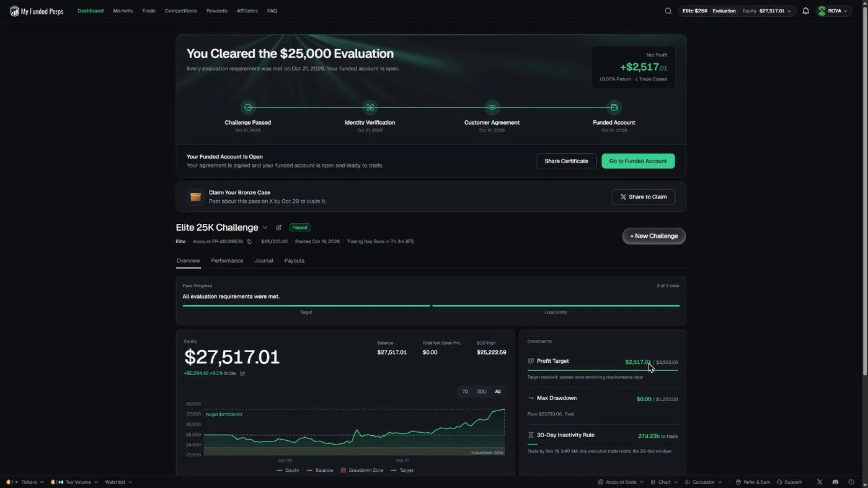The image size is (868, 488).
Task: Expand the Elite 25K Challenge chevron
Action: [265, 228]
